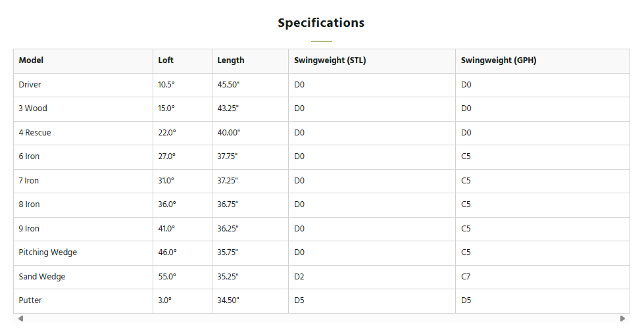Screen dimensions: 644x334
Task: Click the C7 swingweight GPH cell
Action: click(x=542, y=277)
